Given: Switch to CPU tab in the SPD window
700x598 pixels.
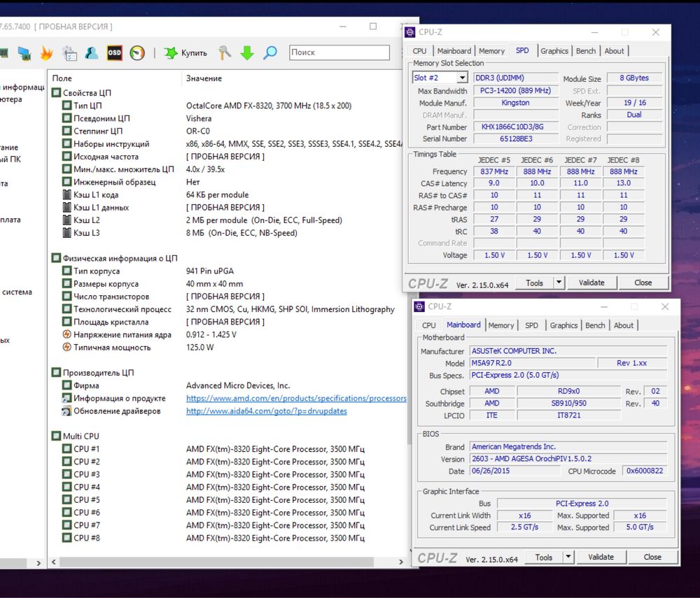Looking at the screenshot, I should coord(419,51).
